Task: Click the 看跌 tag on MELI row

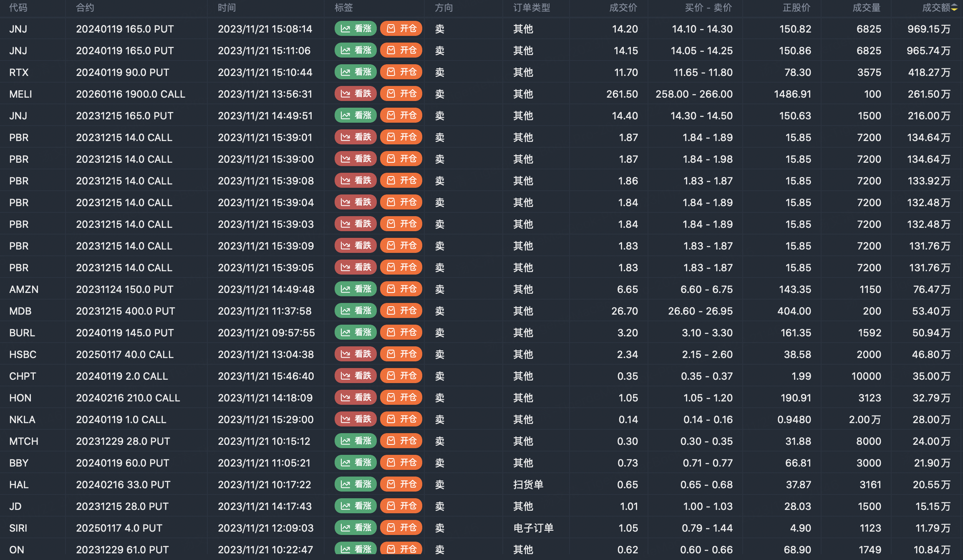Action: pos(356,94)
